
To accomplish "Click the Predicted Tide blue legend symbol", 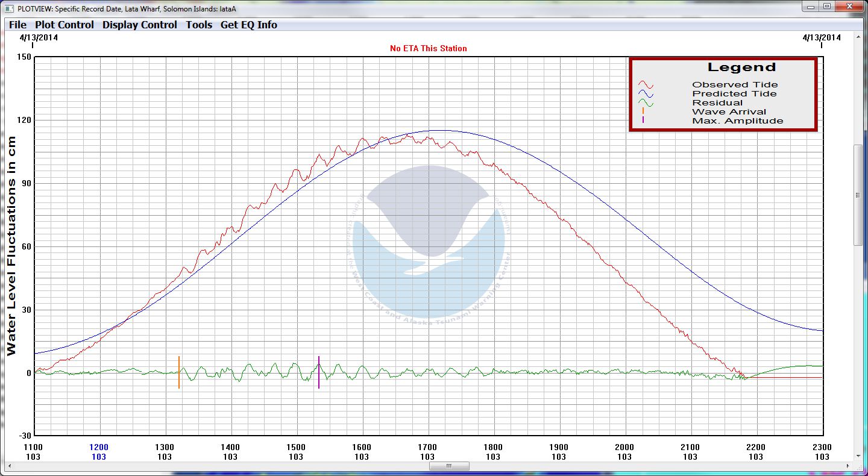I will click(x=646, y=94).
